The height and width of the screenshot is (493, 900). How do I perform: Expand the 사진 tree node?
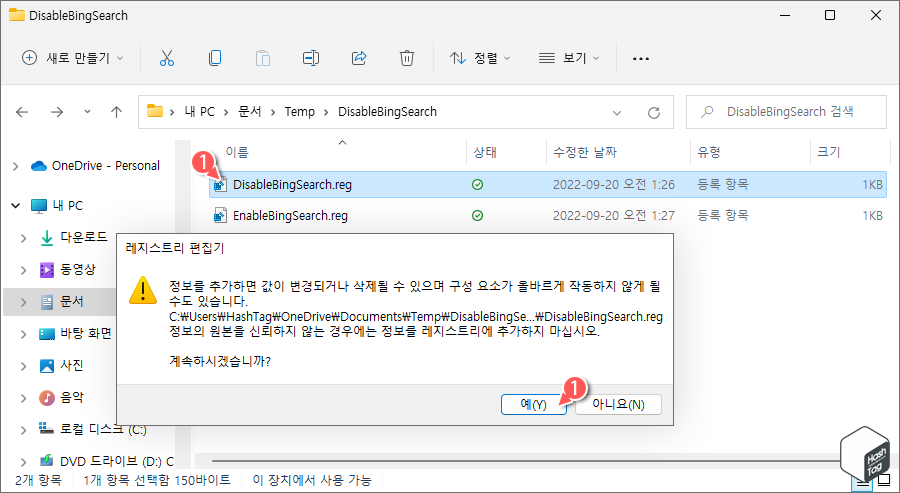24,366
